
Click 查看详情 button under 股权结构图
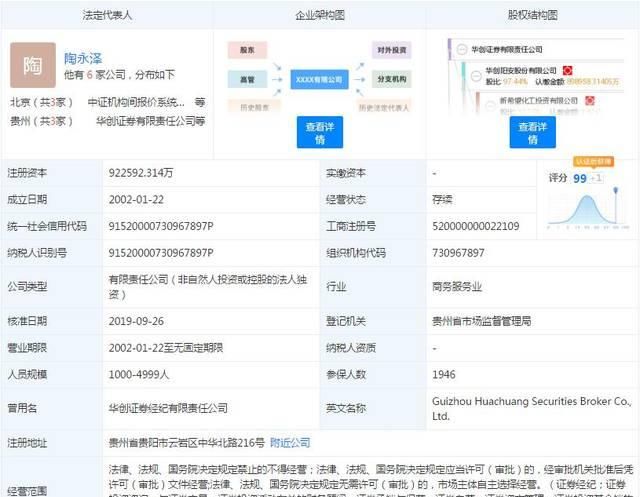[537, 131]
